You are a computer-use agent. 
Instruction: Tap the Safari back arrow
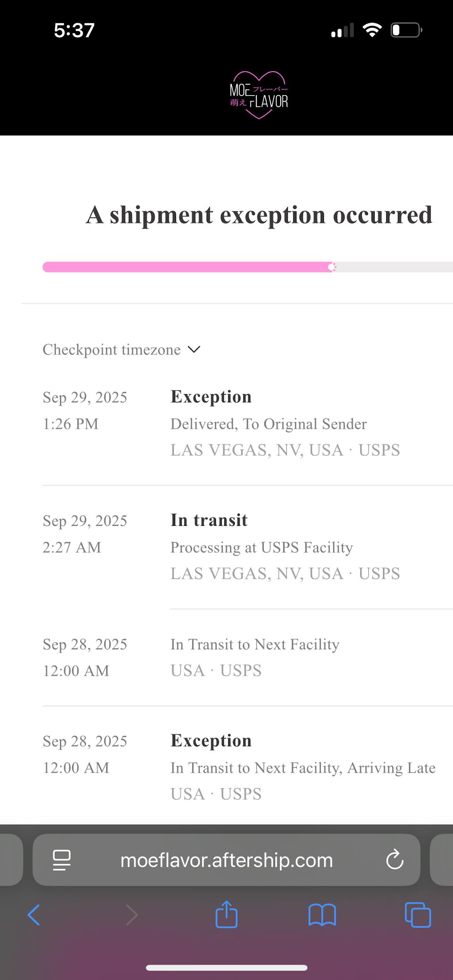[x=34, y=915]
